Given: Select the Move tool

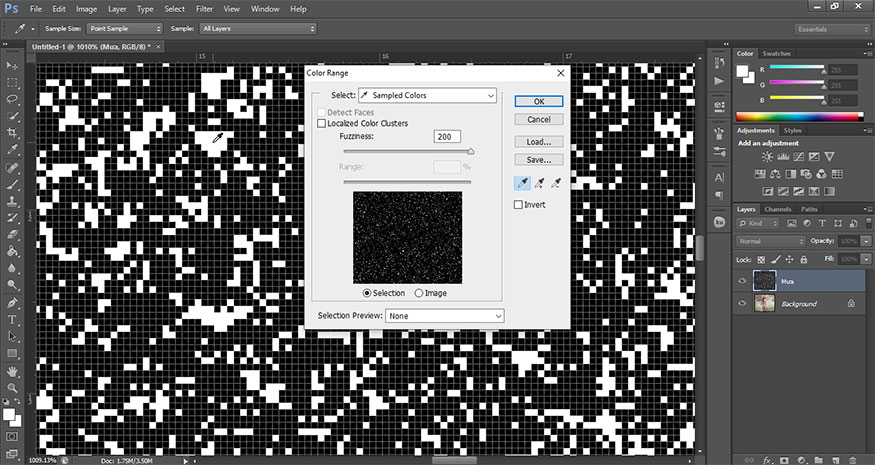Looking at the screenshot, I should 12,66.
